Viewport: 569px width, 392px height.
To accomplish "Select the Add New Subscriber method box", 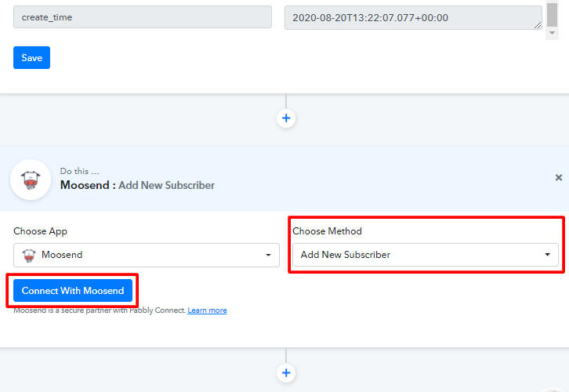I will (x=415, y=255).
